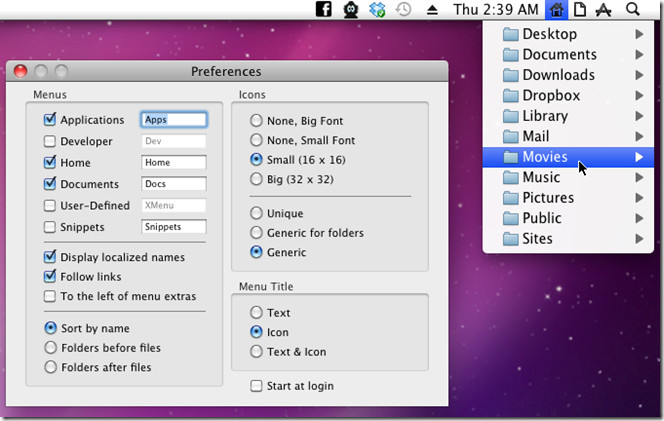
Task: Expand the Movies submenu arrow
Action: click(639, 157)
